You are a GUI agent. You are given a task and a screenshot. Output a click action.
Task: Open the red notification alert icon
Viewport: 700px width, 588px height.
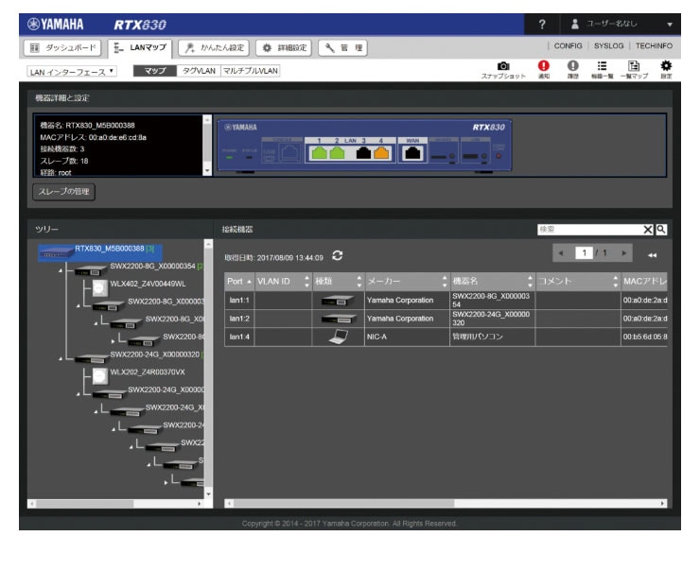543,68
